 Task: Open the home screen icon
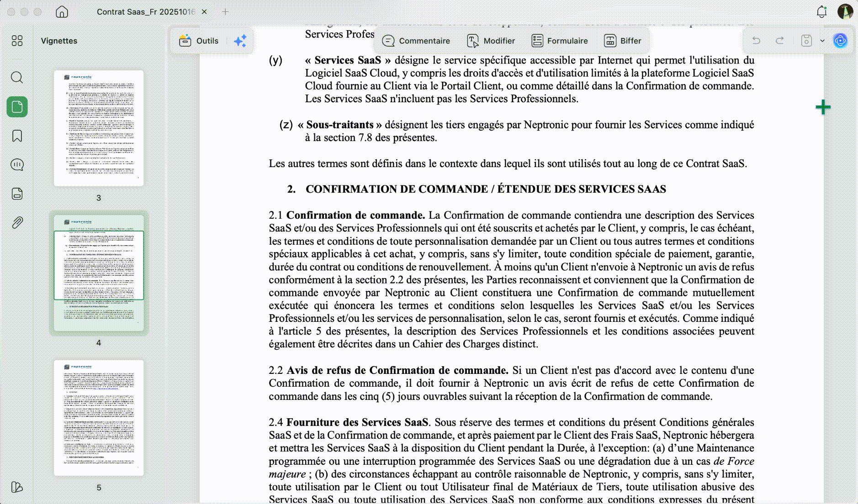point(62,12)
